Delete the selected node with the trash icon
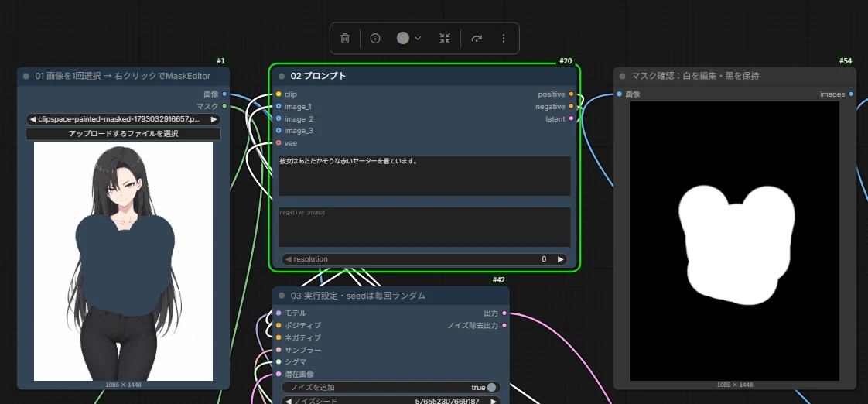The image size is (868, 404). (x=345, y=38)
